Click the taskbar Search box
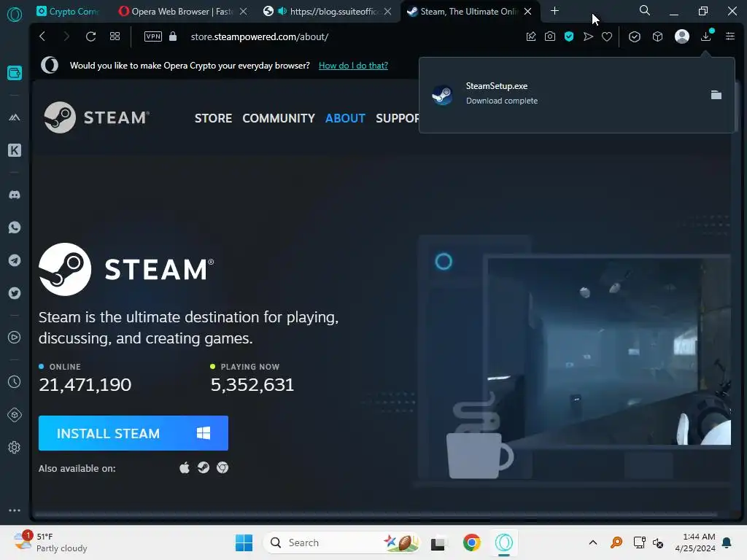 pos(341,542)
